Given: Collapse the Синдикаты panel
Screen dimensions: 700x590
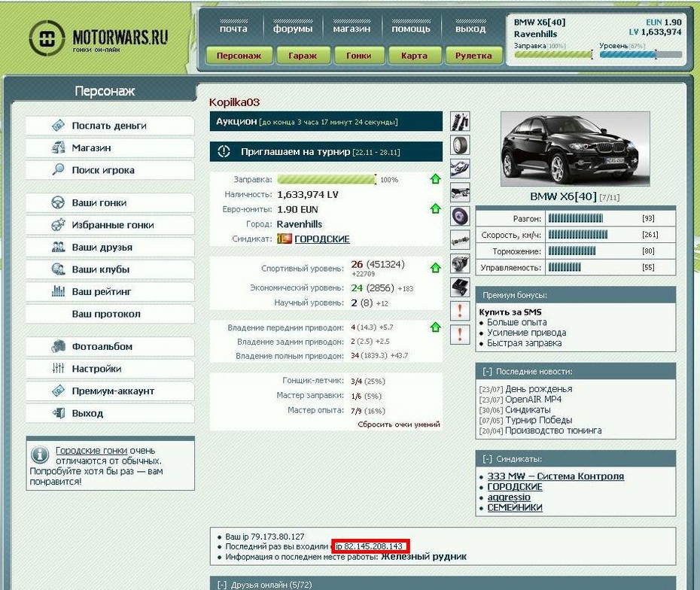Looking at the screenshot, I should 487,459.
